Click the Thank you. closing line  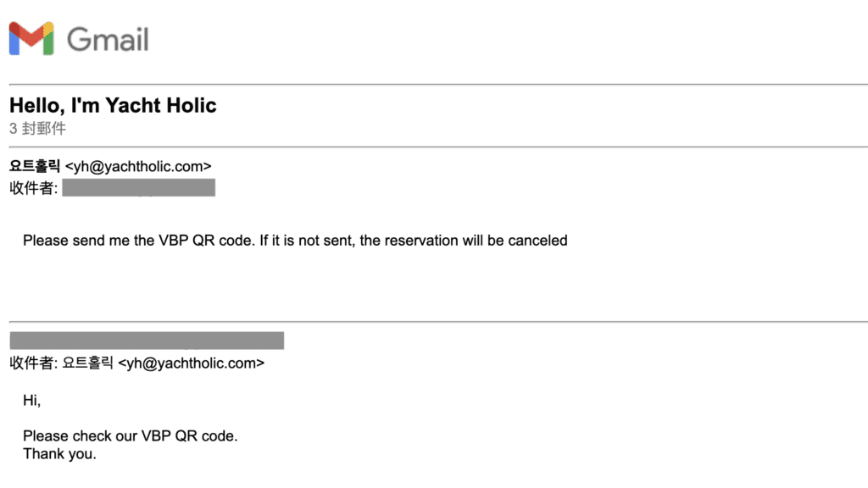pyautogui.click(x=59, y=454)
